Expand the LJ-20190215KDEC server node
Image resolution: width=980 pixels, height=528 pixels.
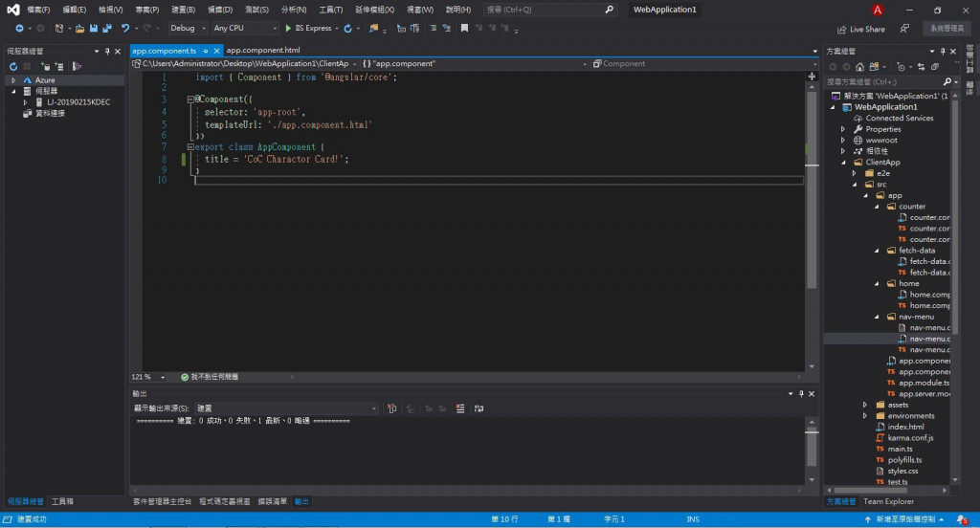click(25, 101)
